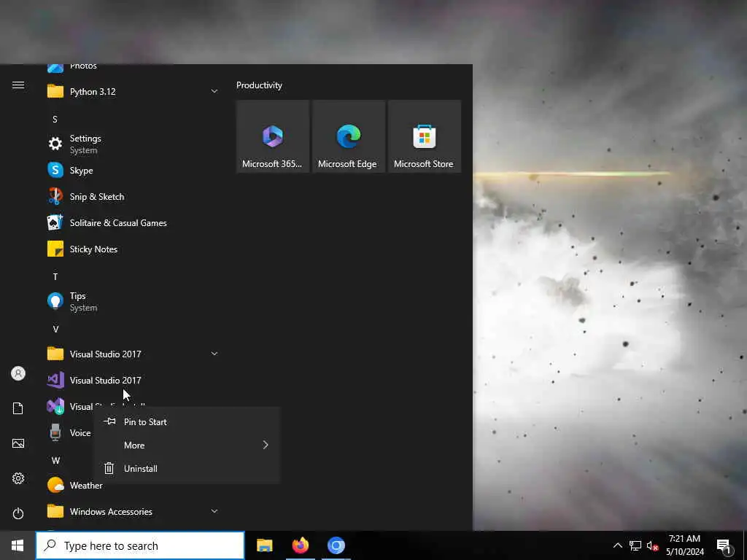Open Chromium browser from the taskbar
The width and height of the screenshot is (747, 560).
pyautogui.click(x=336, y=545)
